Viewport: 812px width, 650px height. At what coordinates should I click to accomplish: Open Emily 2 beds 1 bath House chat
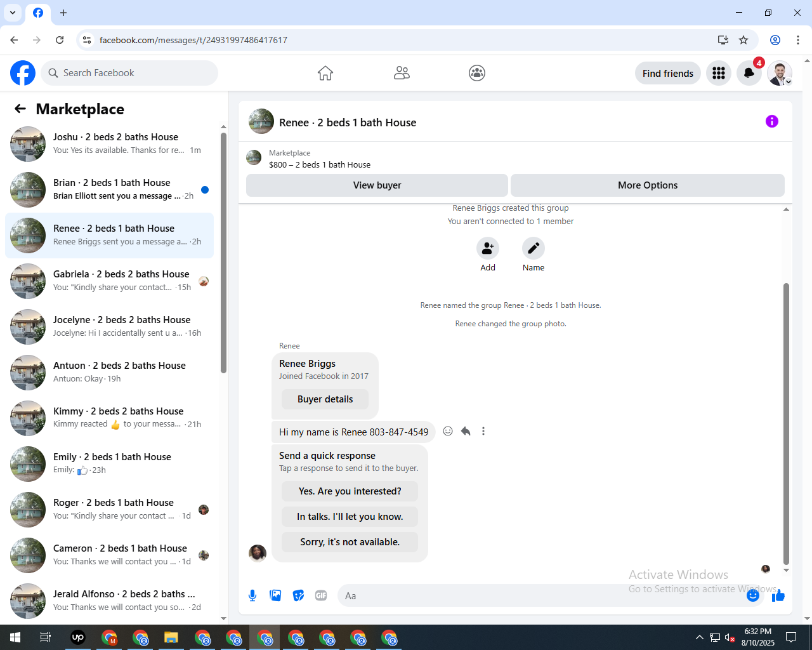point(109,464)
